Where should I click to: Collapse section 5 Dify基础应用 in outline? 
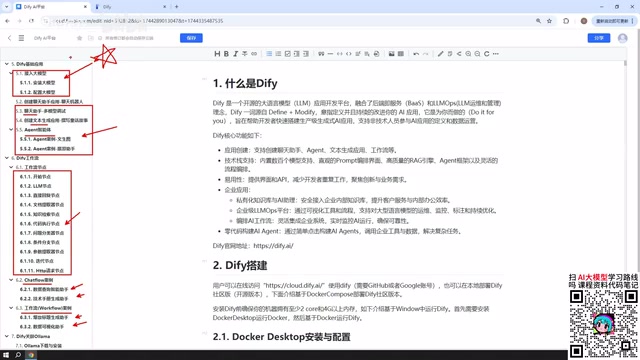tap(7, 64)
